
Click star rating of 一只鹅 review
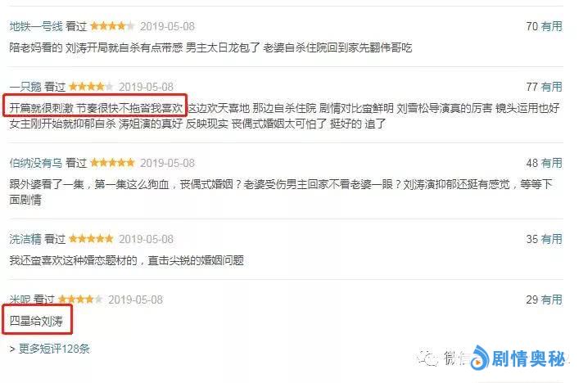coord(91,87)
